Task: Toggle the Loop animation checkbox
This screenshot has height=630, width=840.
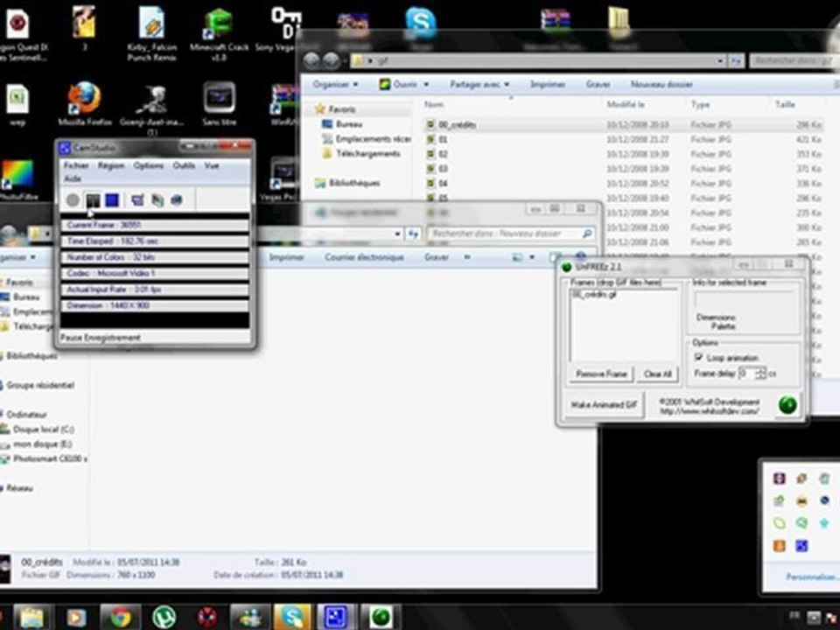Action: [699, 358]
